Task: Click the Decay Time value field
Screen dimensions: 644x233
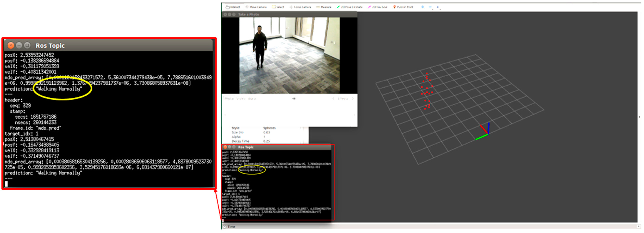Action: pos(266,141)
